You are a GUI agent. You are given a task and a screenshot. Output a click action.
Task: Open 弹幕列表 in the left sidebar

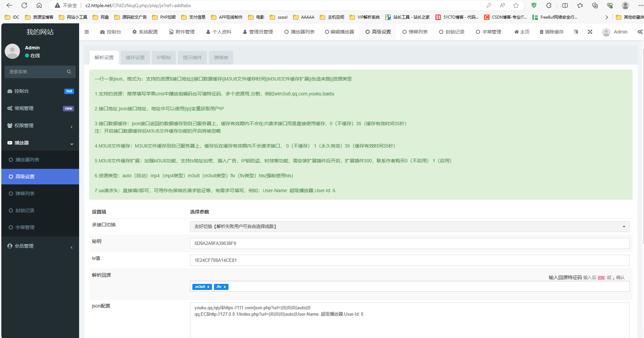tap(40, 194)
